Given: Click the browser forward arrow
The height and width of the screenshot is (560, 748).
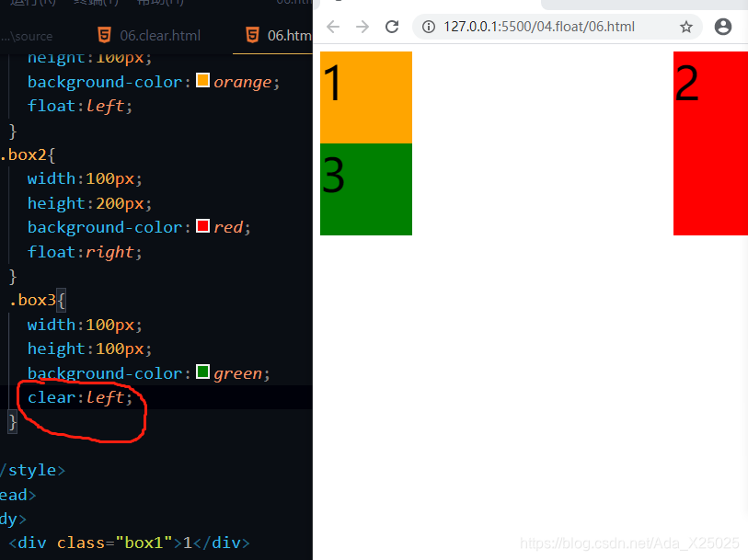Looking at the screenshot, I should (362, 27).
